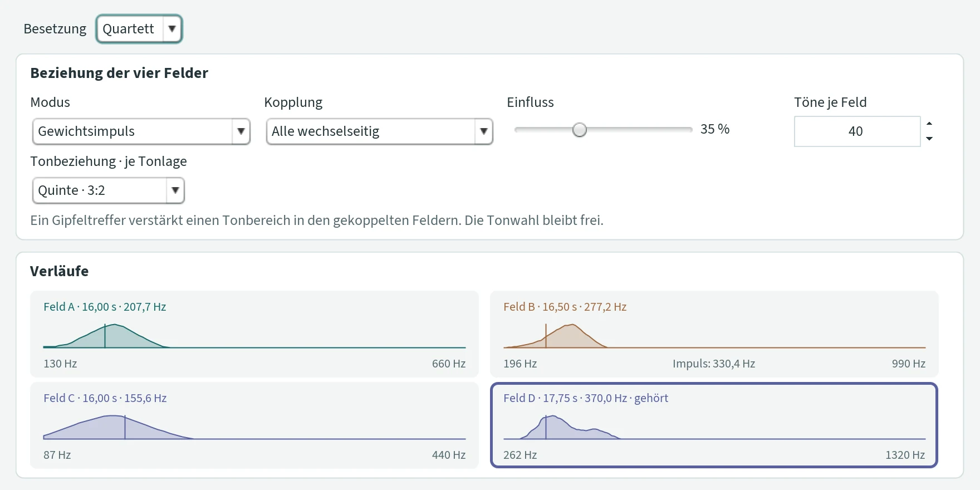
Task: Click the Feld B position marker line
Action: tap(546, 336)
